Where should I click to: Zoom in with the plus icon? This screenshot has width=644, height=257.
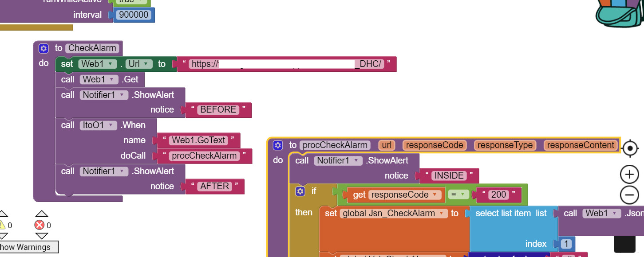pyautogui.click(x=629, y=175)
